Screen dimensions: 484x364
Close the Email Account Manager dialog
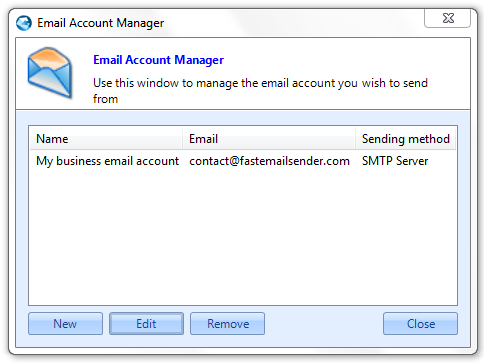[x=420, y=323]
